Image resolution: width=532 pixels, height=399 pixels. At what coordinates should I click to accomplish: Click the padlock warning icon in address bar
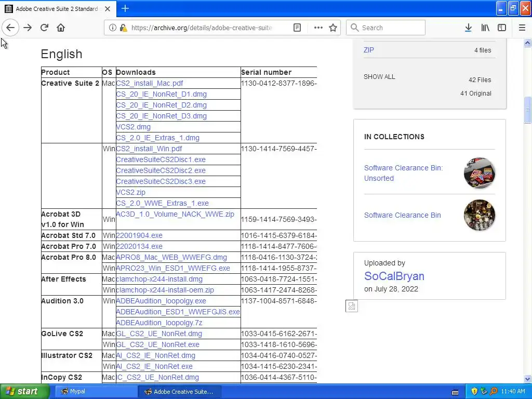coord(124,28)
